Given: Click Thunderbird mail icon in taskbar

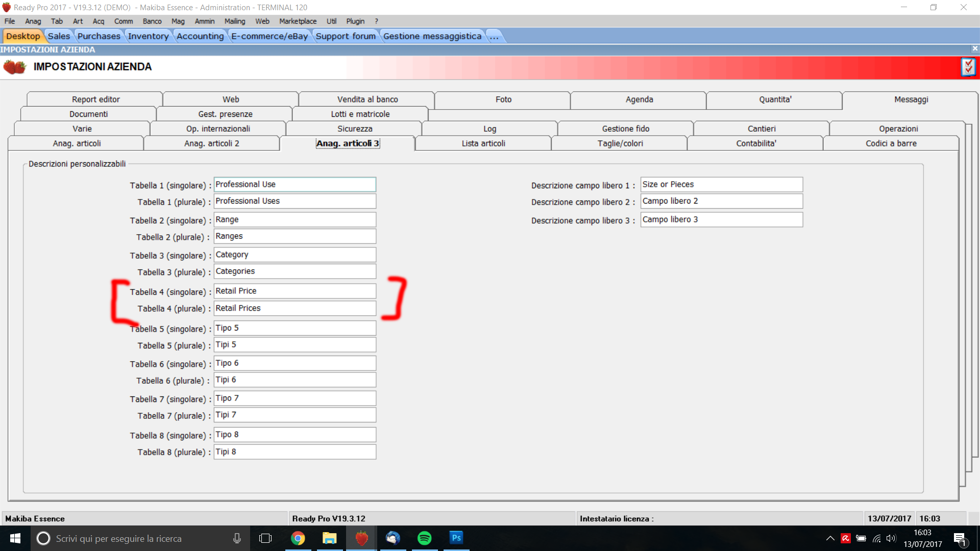Looking at the screenshot, I should (x=393, y=538).
